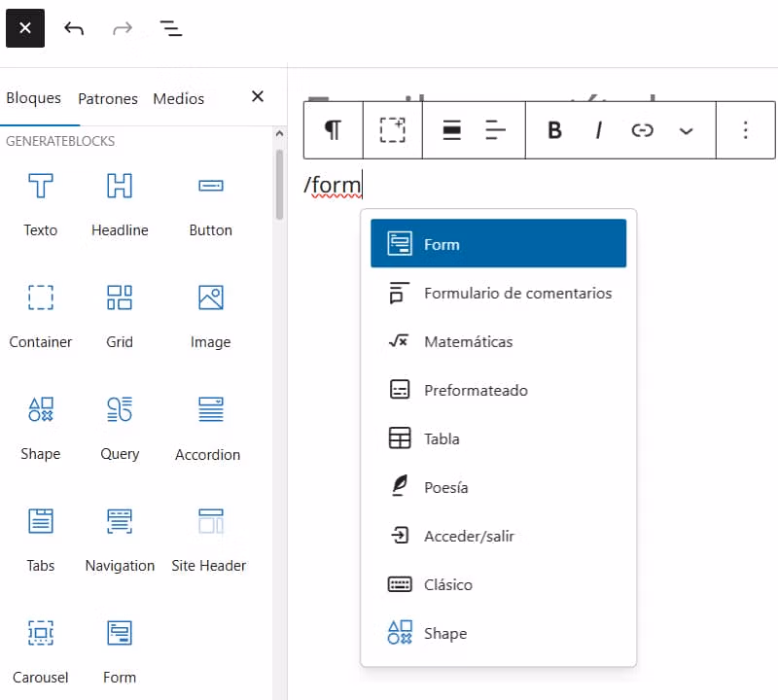Image resolution: width=778 pixels, height=700 pixels.
Task: Insert the Container block
Action: (41, 316)
